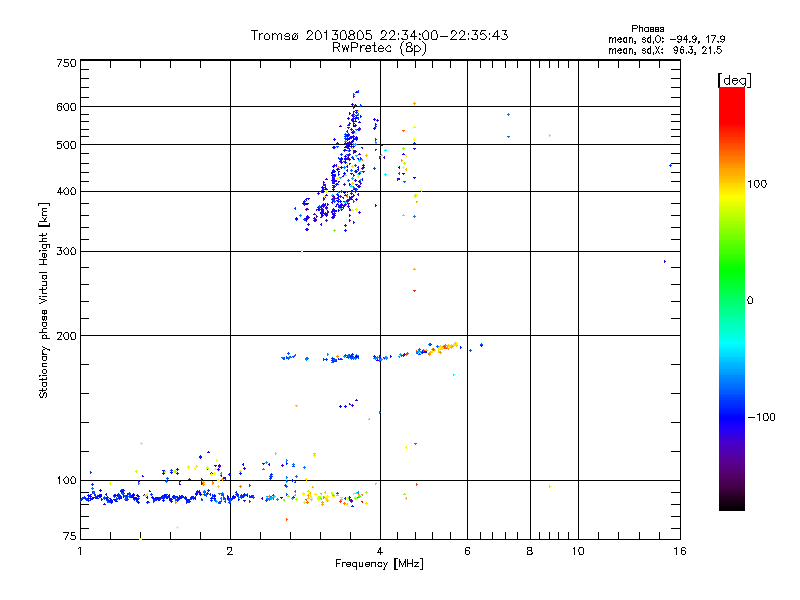
Task: Click the x-axis '10' tick label
Action: [578, 551]
